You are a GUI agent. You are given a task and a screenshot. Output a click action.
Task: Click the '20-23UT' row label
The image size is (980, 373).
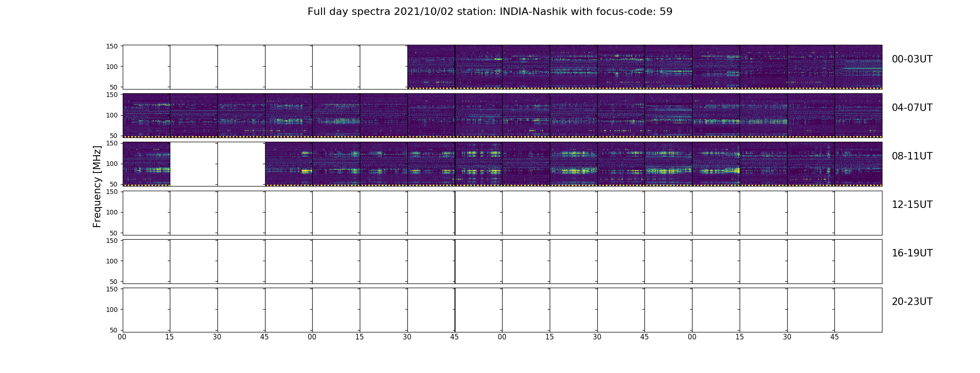912,302
